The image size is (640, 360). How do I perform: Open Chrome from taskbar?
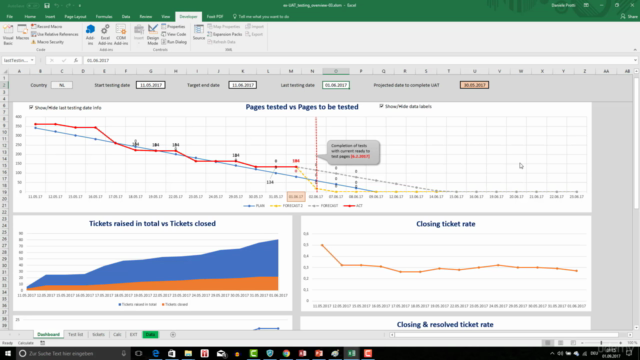(286, 353)
